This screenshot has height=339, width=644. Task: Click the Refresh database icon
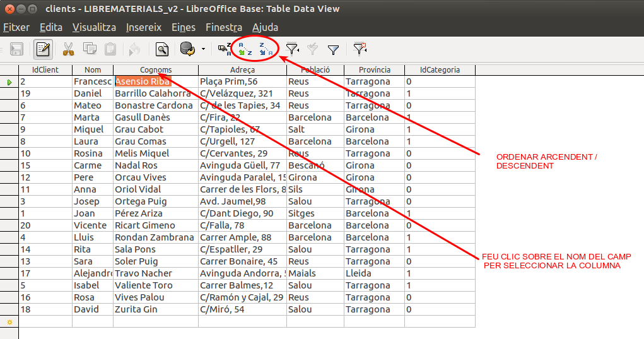[x=187, y=49]
